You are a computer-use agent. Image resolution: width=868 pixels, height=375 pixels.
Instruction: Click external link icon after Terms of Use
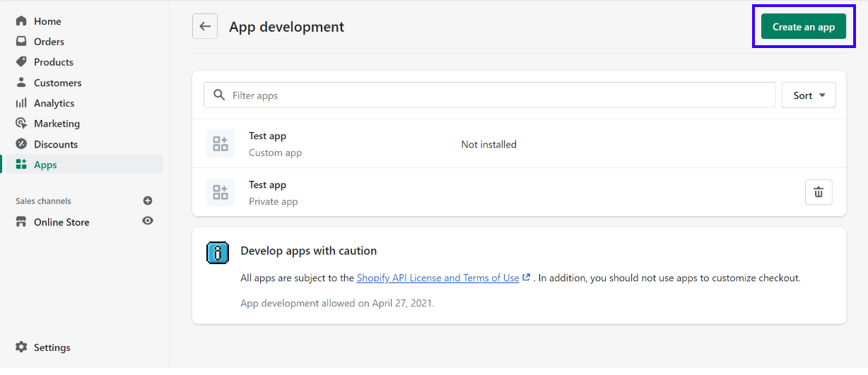[526, 278]
